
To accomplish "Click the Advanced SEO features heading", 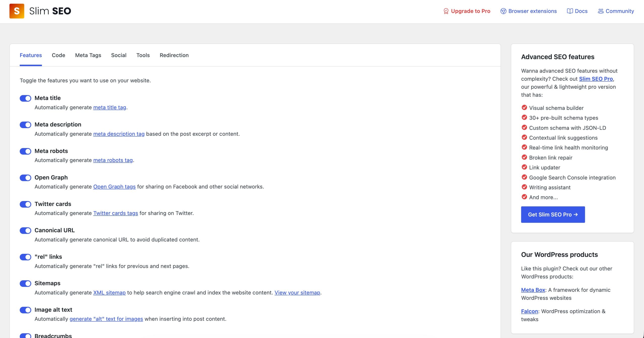I will tap(557, 57).
